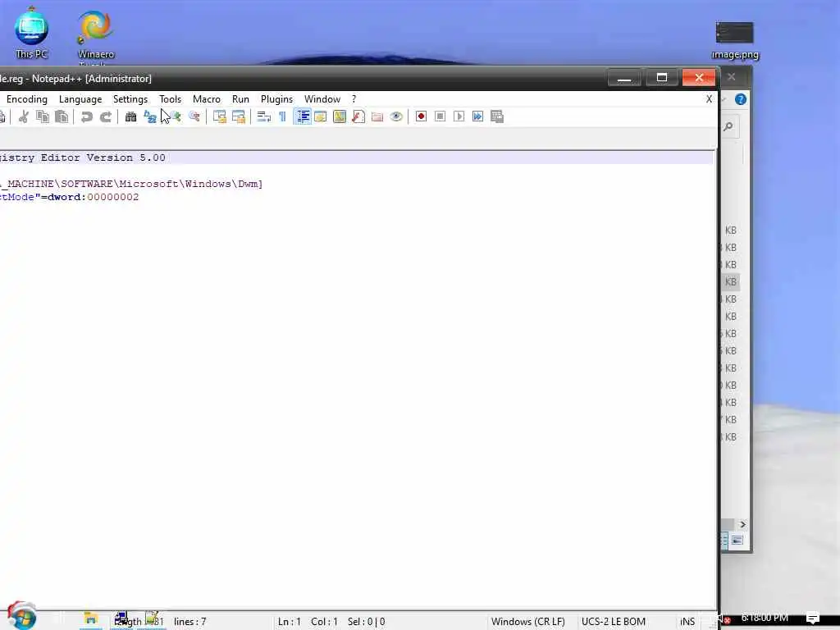Click the dword:00000002 value

(94, 197)
